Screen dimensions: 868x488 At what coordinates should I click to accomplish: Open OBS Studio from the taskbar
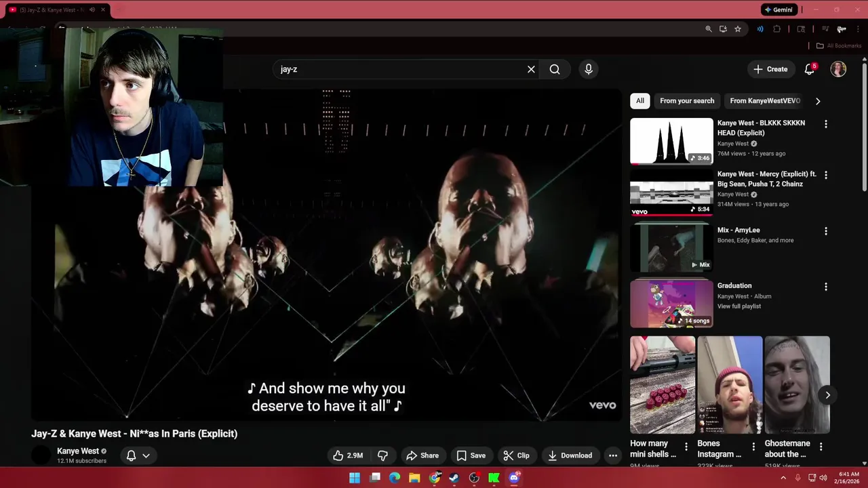coord(474,478)
